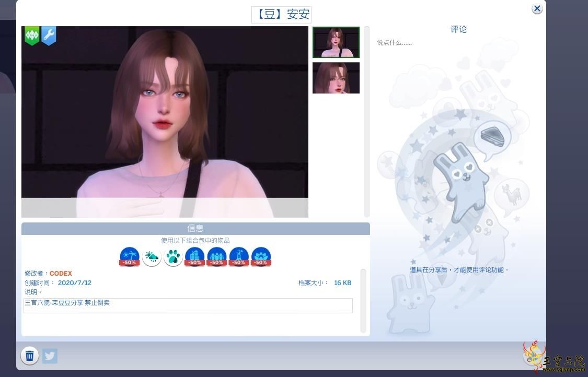This screenshot has height=377, width=588.
Task: Click the 说明 label
Action: pyautogui.click(x=33, y=292)
